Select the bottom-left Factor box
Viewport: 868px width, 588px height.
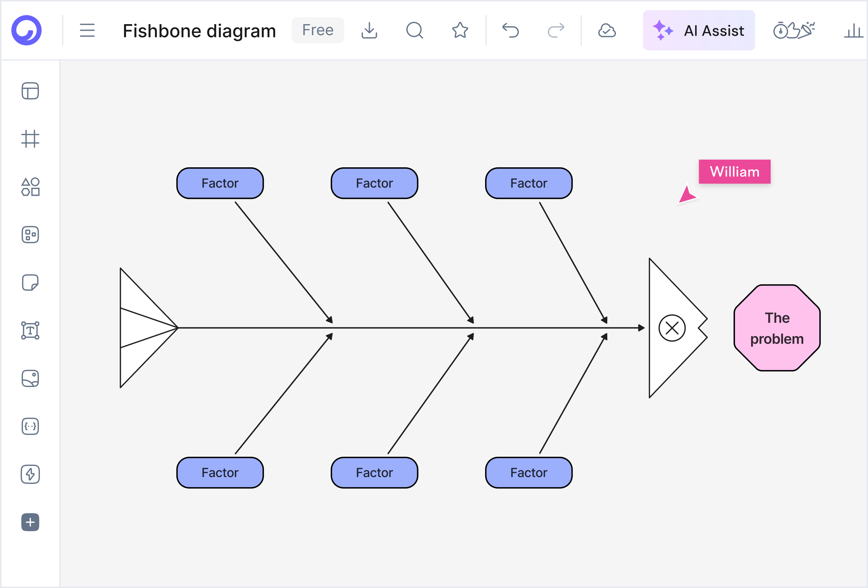[220, 472]
